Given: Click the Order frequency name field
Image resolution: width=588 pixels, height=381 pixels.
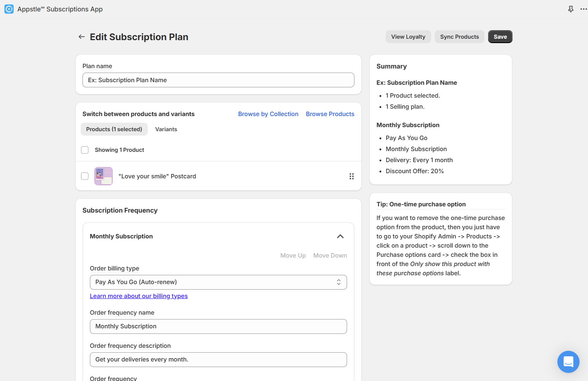Looking at the screenshot, I should point(218,326).
